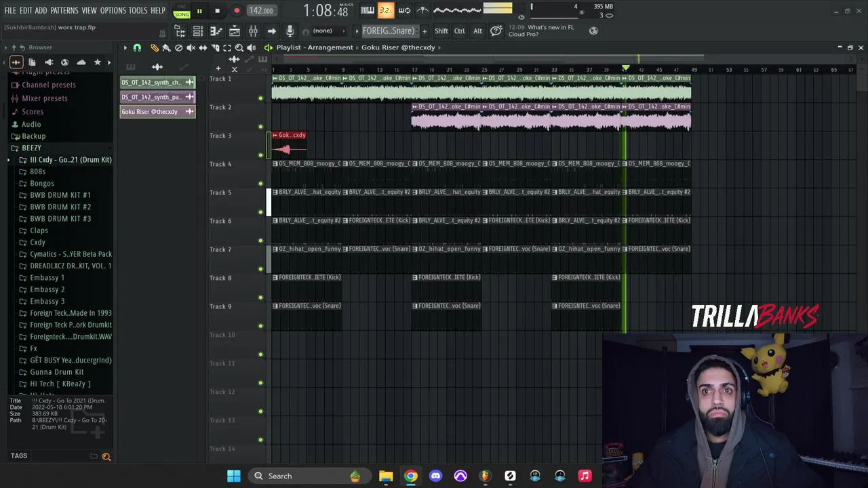Expand the 'Gunna Drum Kit' folder
Image resolution: width=868 pixels, height=488 pixels.
[x=57, y=372]
